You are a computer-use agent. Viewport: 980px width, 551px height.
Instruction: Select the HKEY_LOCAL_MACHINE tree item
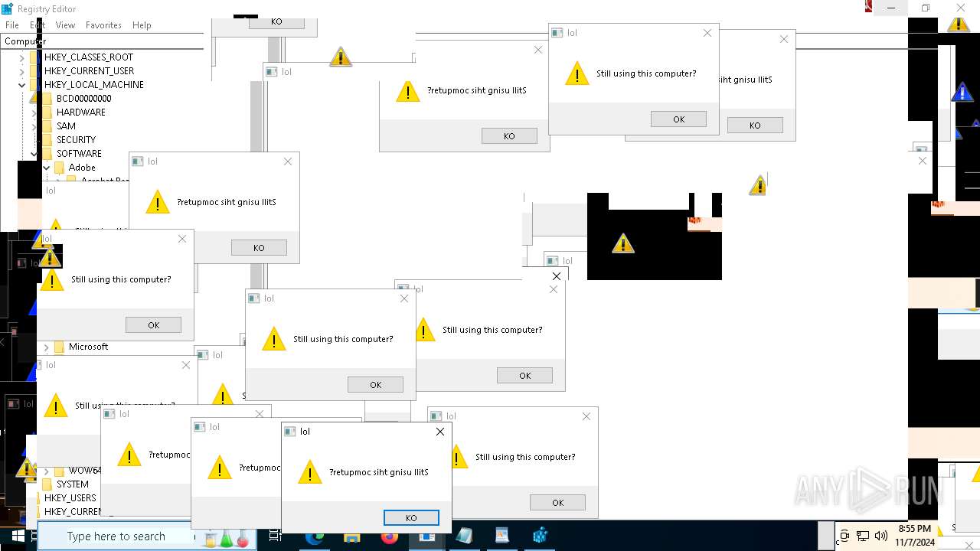click(93, 85)
